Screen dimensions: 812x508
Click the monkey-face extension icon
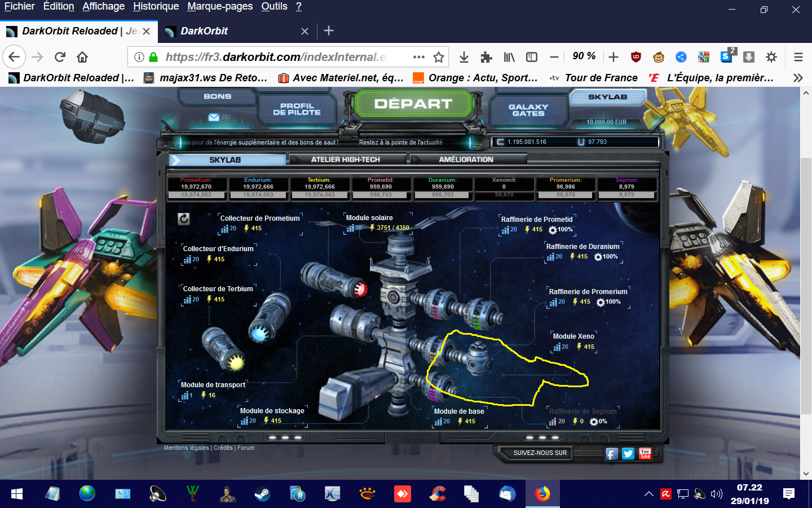click(x=659, y=57)
